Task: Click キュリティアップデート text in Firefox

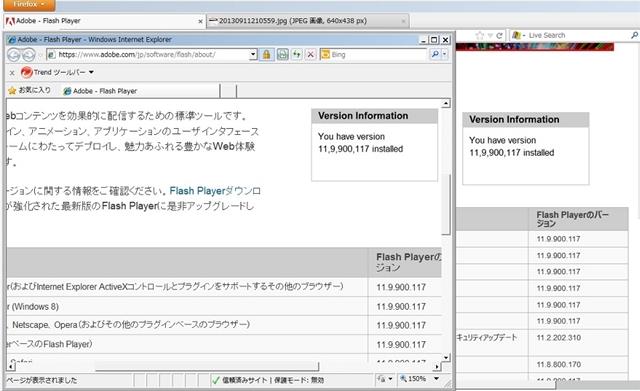Action: tap(487, 338)
